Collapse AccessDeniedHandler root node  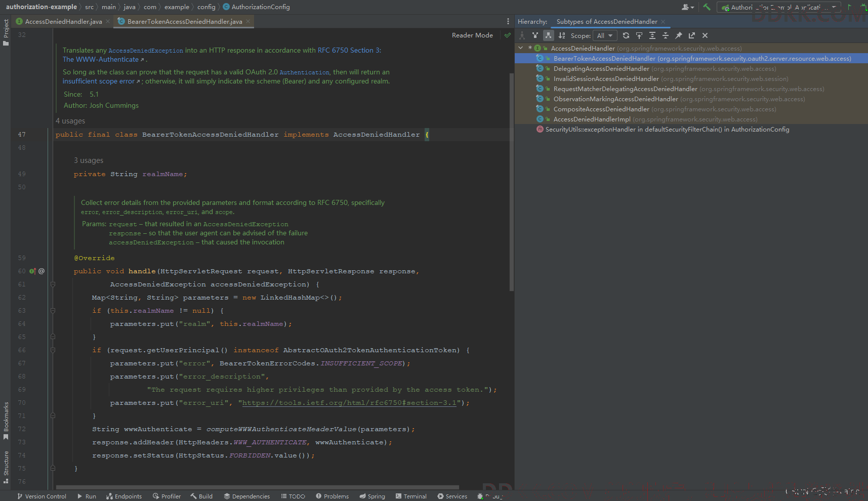point(521,48)
